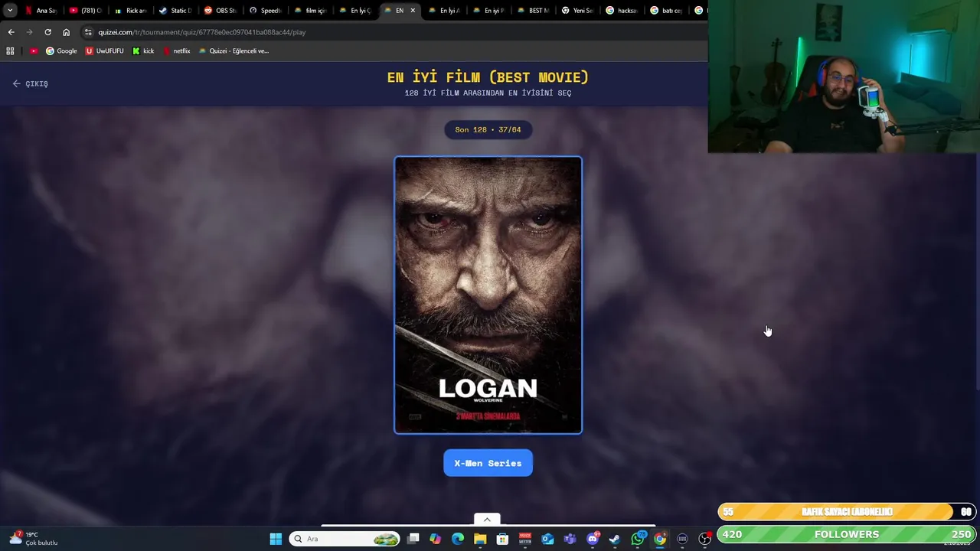Click the taskbar Ara search box
980x551 pixels.
tap(345, 539)
